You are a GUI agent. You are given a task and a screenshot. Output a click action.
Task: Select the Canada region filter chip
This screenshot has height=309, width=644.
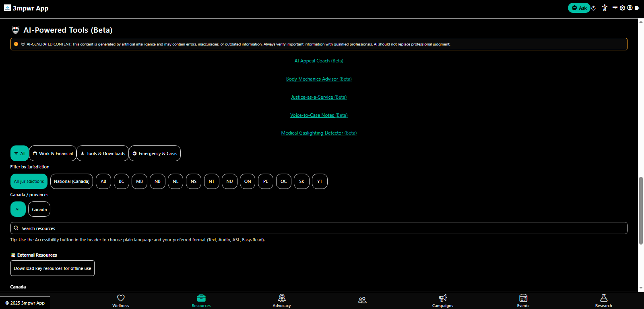pos(39,209)
